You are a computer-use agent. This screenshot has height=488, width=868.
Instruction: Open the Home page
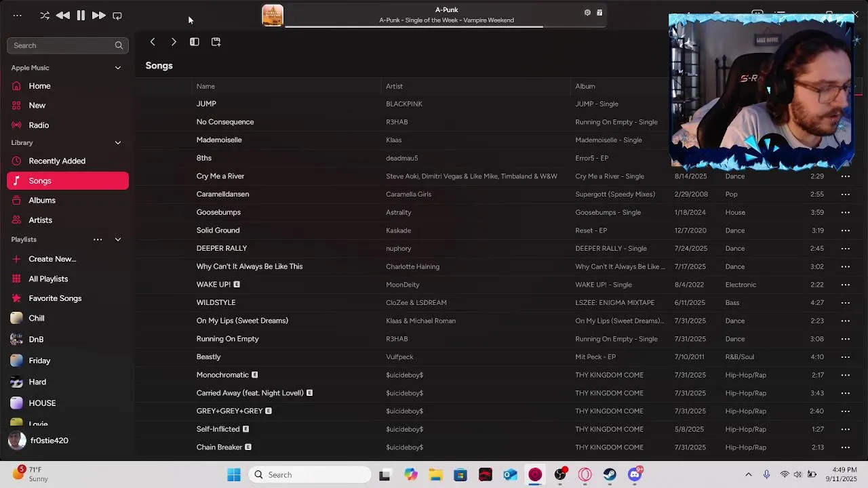pos(67,86)
